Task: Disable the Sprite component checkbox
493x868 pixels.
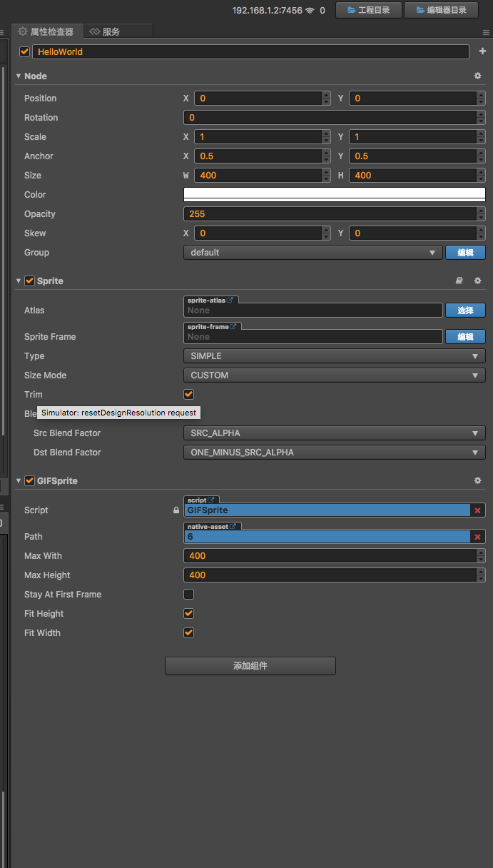Action: point(29,281)
